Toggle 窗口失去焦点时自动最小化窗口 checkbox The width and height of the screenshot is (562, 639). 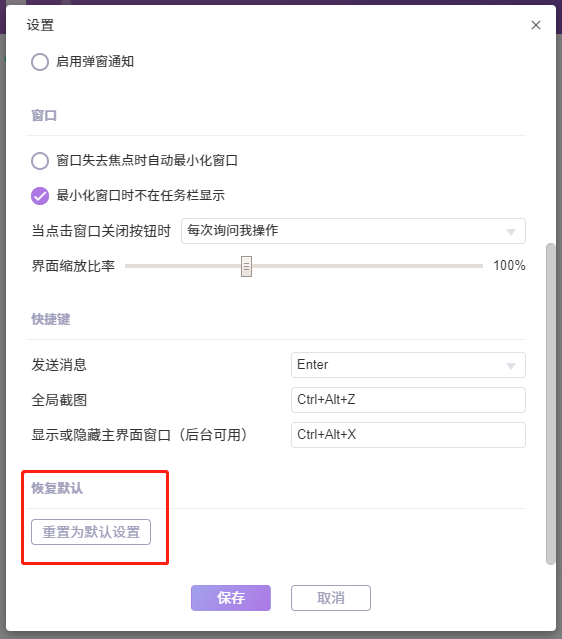(40, 161)
